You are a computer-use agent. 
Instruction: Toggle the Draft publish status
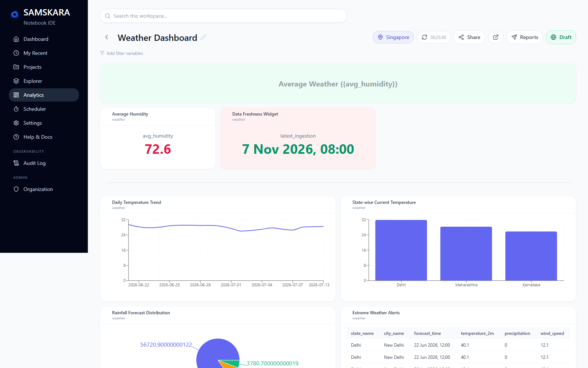561,37
